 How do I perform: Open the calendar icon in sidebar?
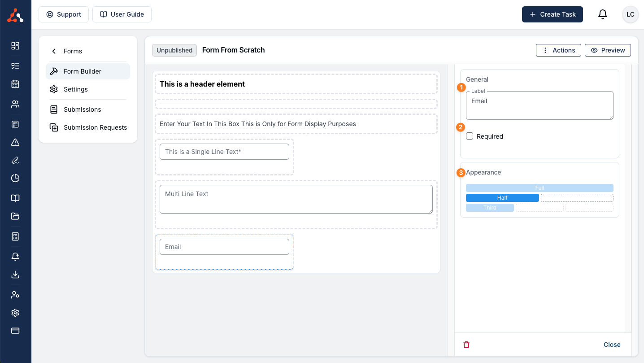[15, 84]
